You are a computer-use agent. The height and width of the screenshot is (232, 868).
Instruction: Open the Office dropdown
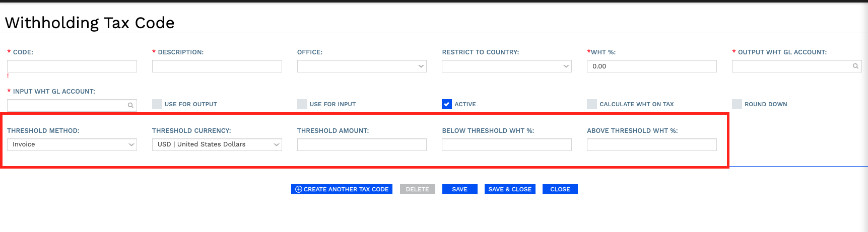click(362, 66)
